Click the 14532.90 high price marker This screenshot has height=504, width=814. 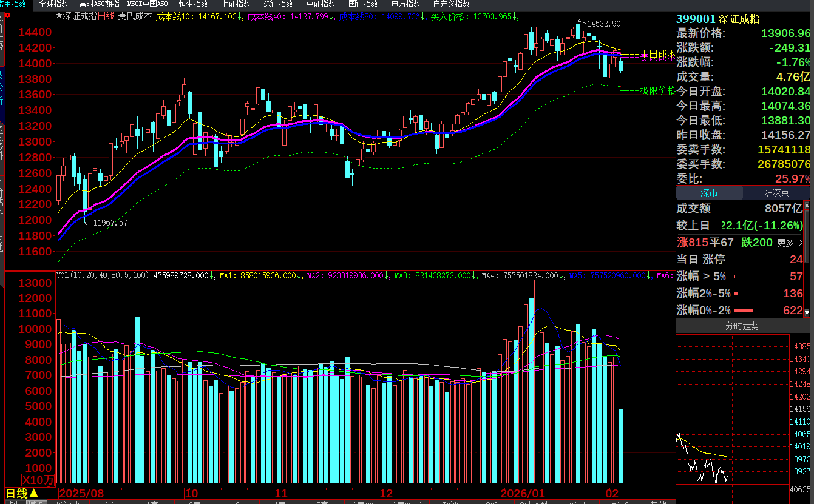603,24
